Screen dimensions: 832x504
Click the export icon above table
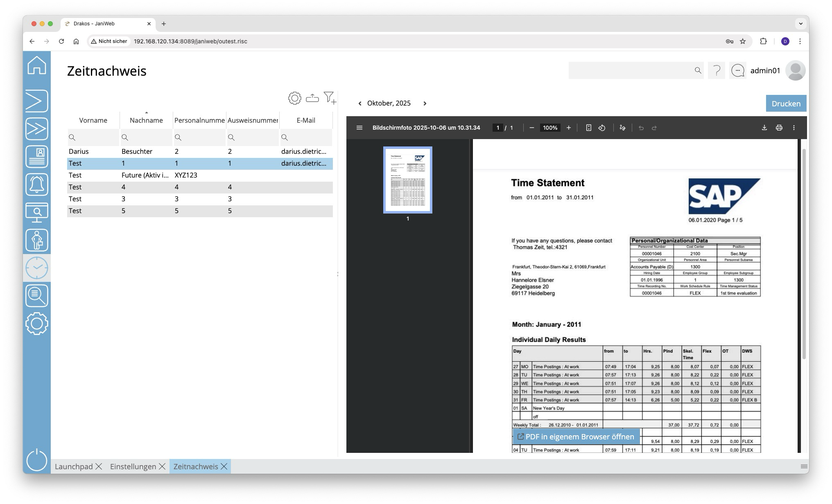[x=312, y=98]
